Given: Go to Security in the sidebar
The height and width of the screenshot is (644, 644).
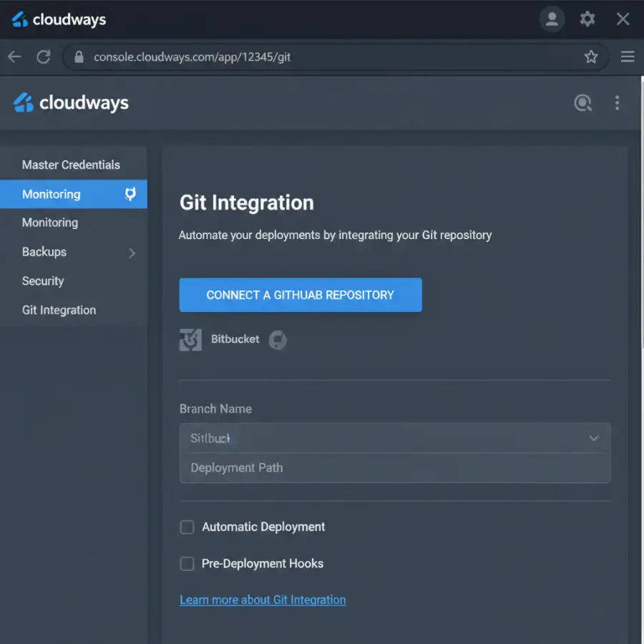Looking at the screenshot, I should (x=43, y=280).
